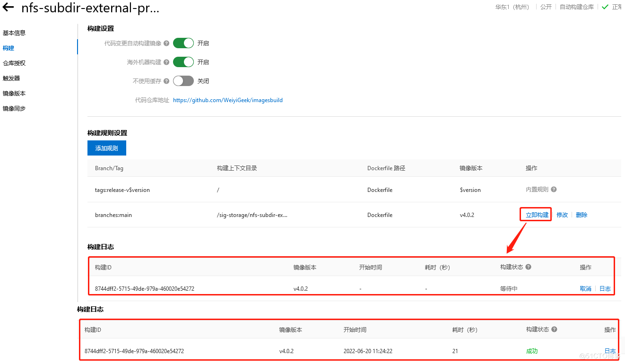This screenshot has height=364, width=625.
Task: Click 删除 for branches:main rule
Action: [x=582, y=215]
